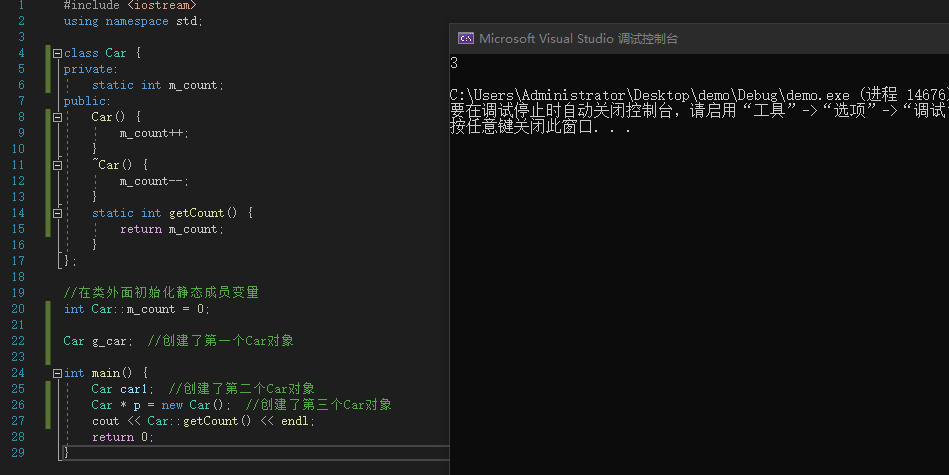949x475 pixels.
Task: Click the console output number 3
Action: point(455,63)
